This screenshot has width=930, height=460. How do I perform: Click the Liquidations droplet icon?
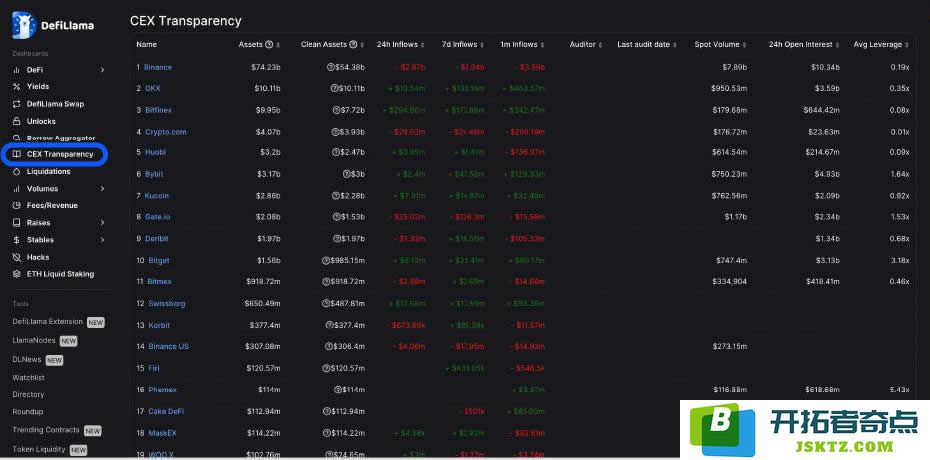pyautogui.click(x=17, y=171)
